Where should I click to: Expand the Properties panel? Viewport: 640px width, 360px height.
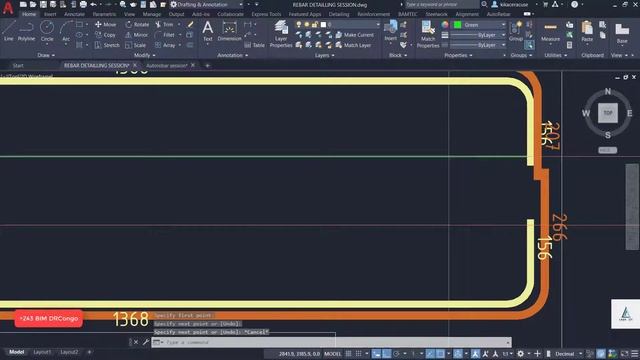pyautogui.click(x=458, y=55)
